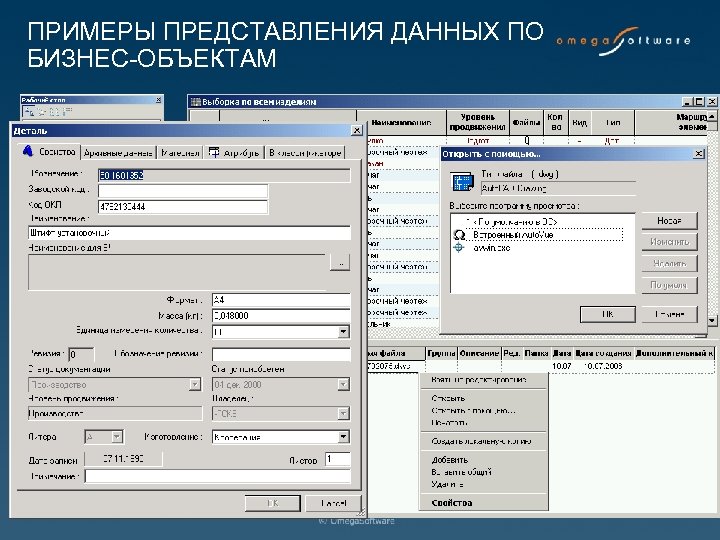Close the Открыть с помощью dialog
720x540 pixels.
698,154
